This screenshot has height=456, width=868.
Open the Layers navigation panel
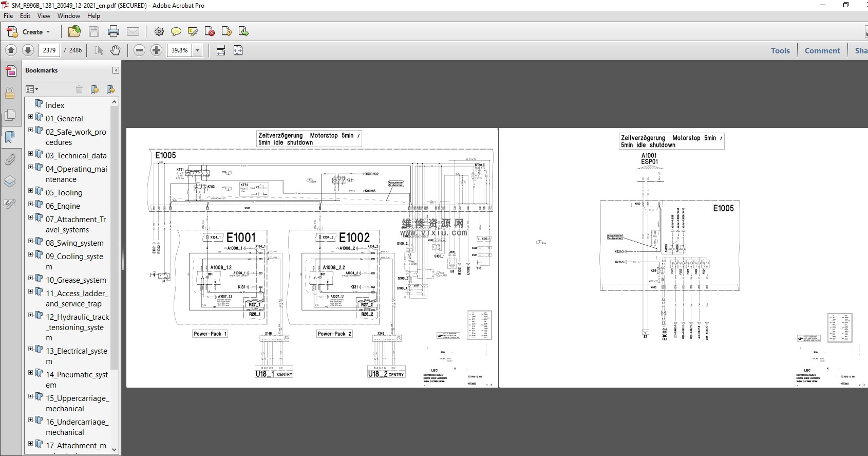click(10, 181)
